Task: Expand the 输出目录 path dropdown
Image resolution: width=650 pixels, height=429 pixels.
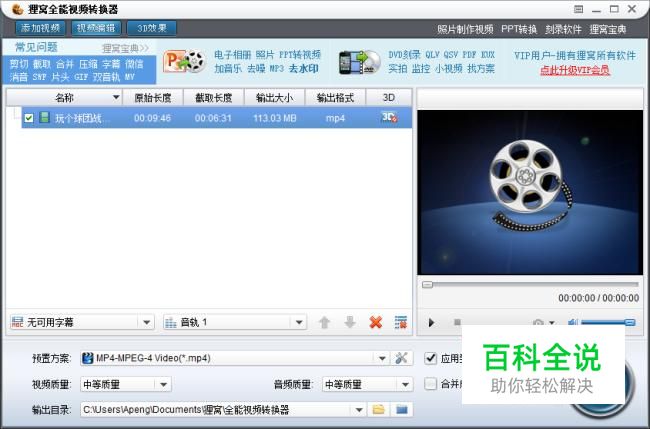Action: tap(359, 410)
